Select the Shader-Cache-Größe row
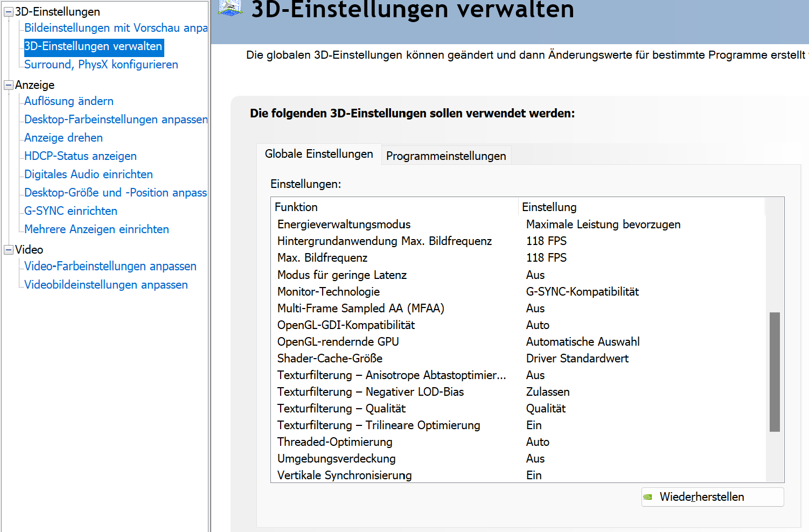 coord(518,359)
